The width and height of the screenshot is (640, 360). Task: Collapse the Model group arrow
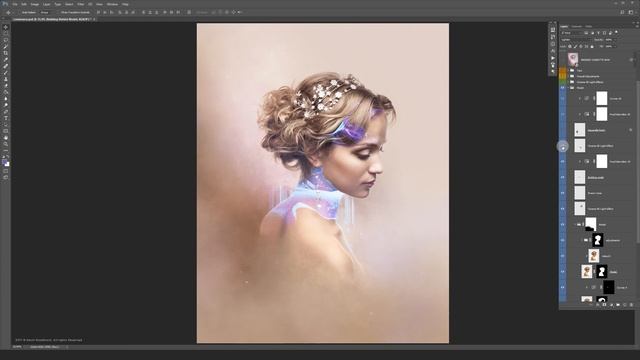coord(568,88)
